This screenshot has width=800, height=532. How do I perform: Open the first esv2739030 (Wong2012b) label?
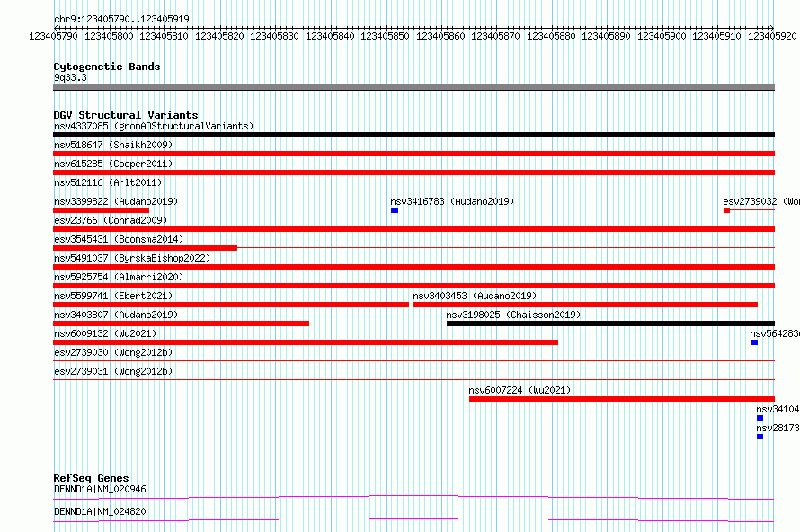113,352
